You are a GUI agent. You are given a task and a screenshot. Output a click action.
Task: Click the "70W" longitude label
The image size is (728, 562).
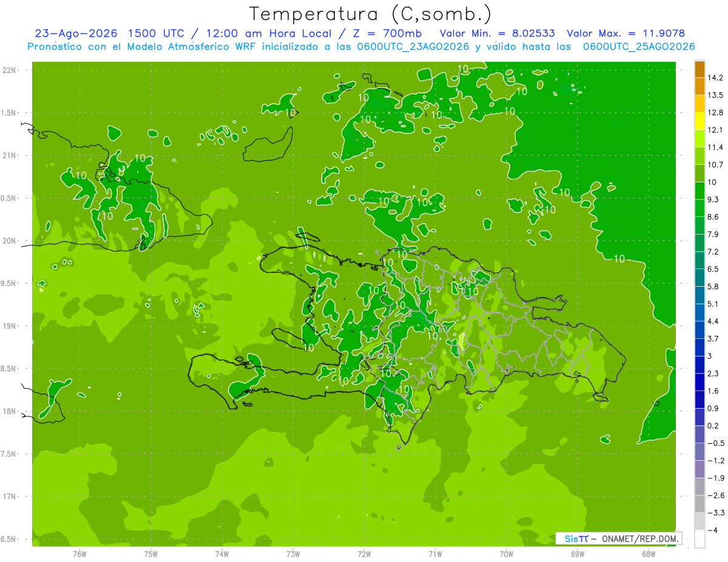(x=507, y=554)
